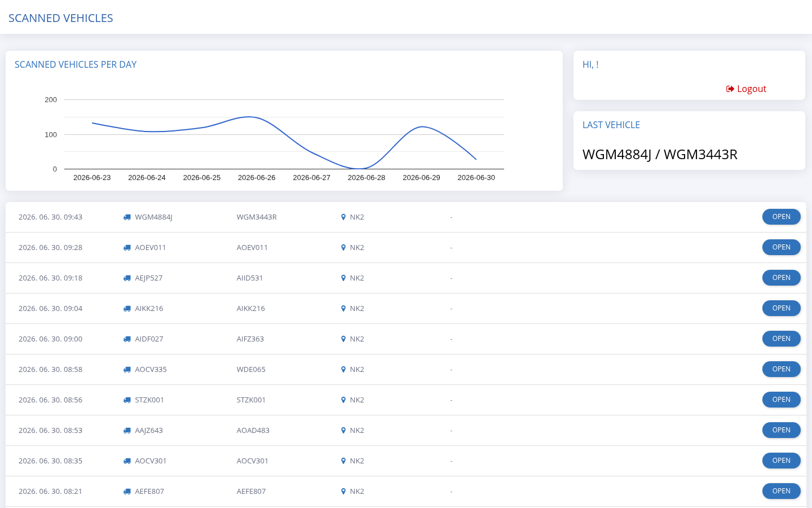Open the AEFE807 vehicle entry
Viewport: 812px width, 508px height.
[x=781, y=491]
